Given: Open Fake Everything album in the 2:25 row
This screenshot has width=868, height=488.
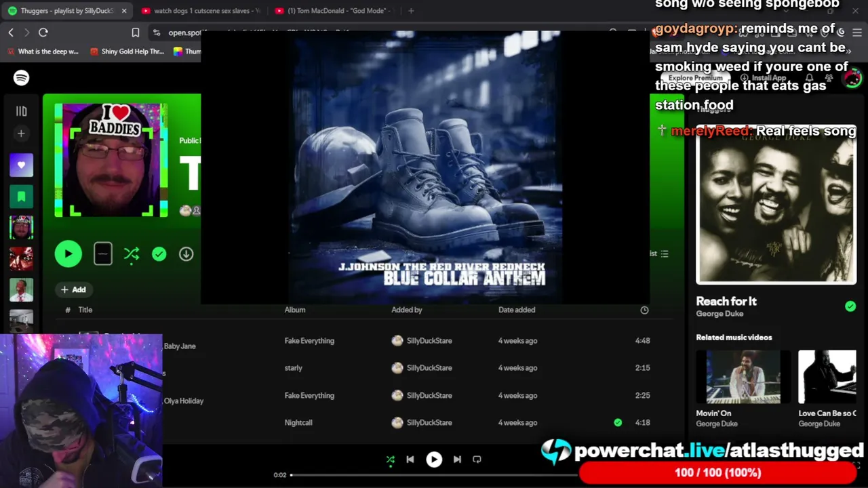Looking at the screenshot, I should click(309, 395).
